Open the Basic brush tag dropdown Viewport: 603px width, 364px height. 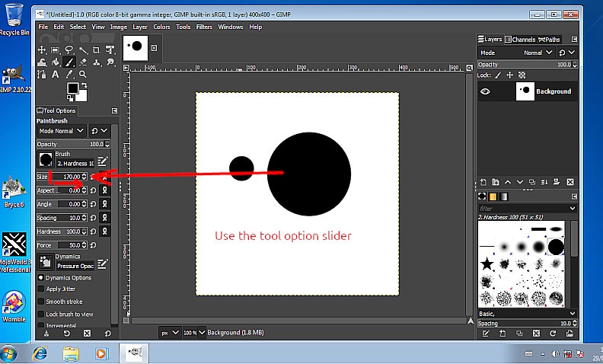[573, 313]
